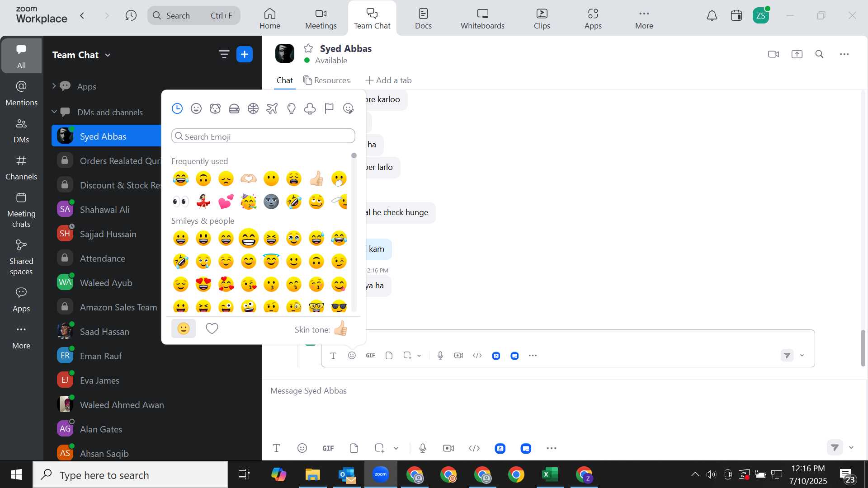This screenshot has height=488, width=868.
Task: Expand the Apps section in chat list
Action: [x=54, y=86]
